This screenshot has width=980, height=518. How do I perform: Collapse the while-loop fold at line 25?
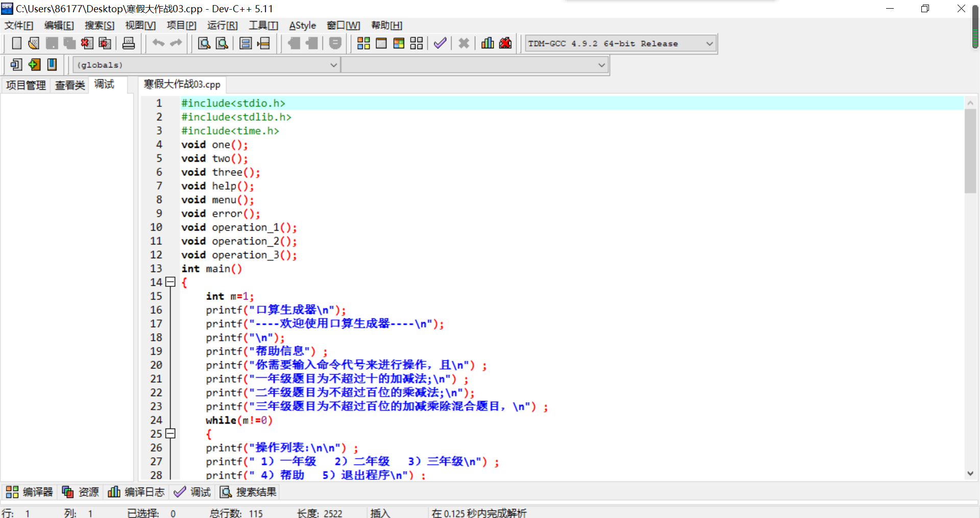click(171, 434)
